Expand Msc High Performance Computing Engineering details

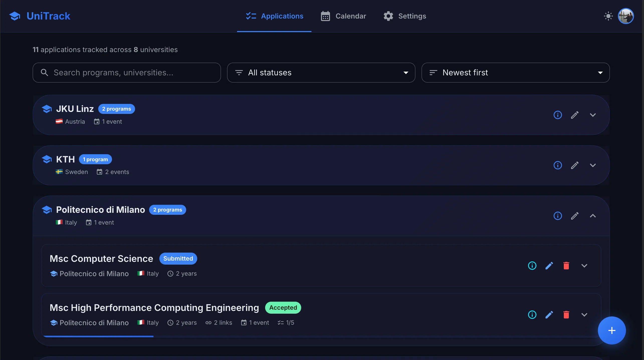click(584, 315)
